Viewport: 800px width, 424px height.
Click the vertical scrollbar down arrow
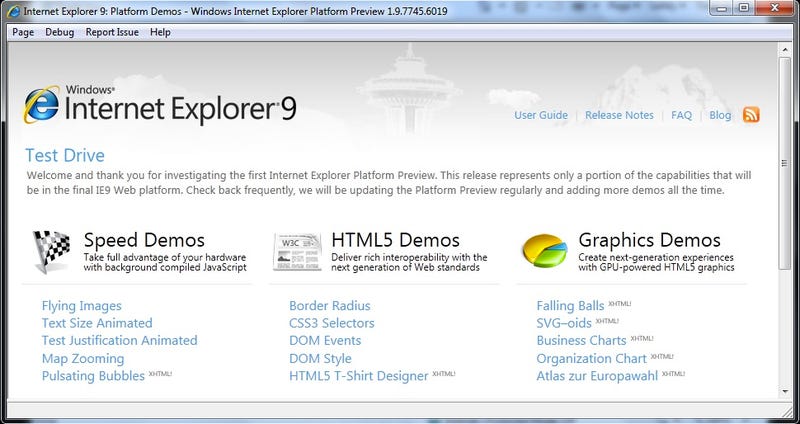point(785,392)
